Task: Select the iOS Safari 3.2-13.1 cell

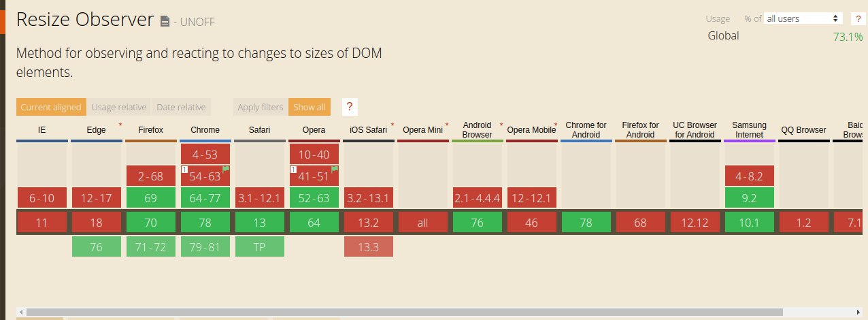Action: pos(369,199)
